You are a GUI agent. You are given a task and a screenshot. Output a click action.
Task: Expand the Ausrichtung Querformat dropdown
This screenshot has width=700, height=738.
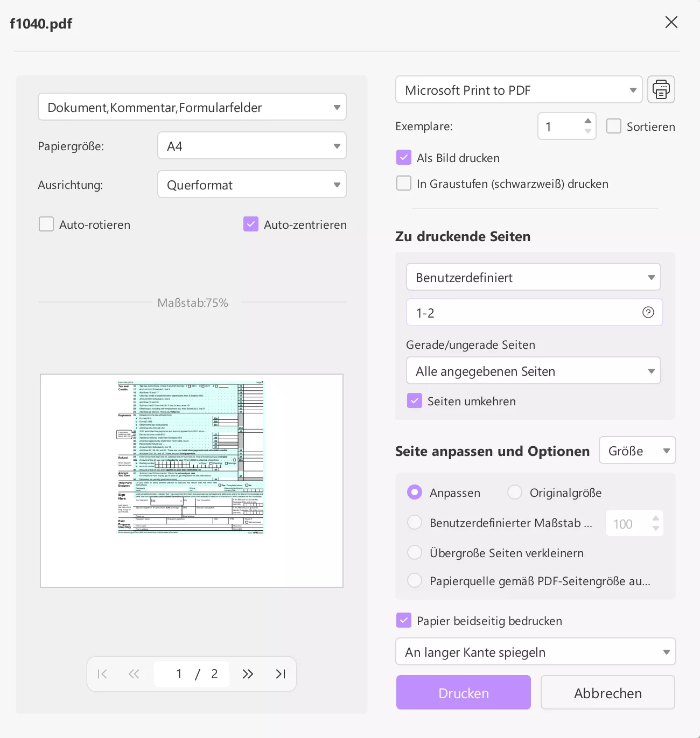click(x=251, y=185)
